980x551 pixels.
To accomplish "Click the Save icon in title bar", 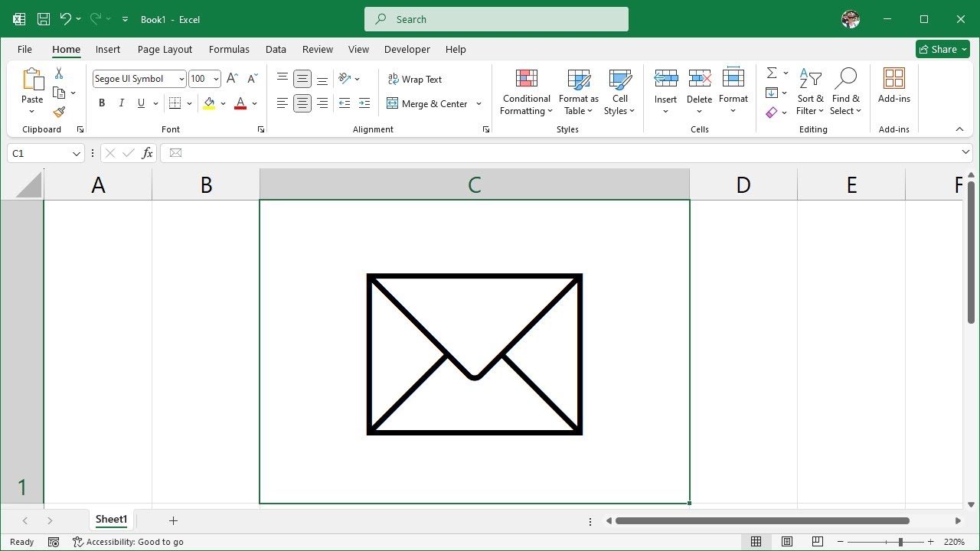I will click(x=44, y=19).
